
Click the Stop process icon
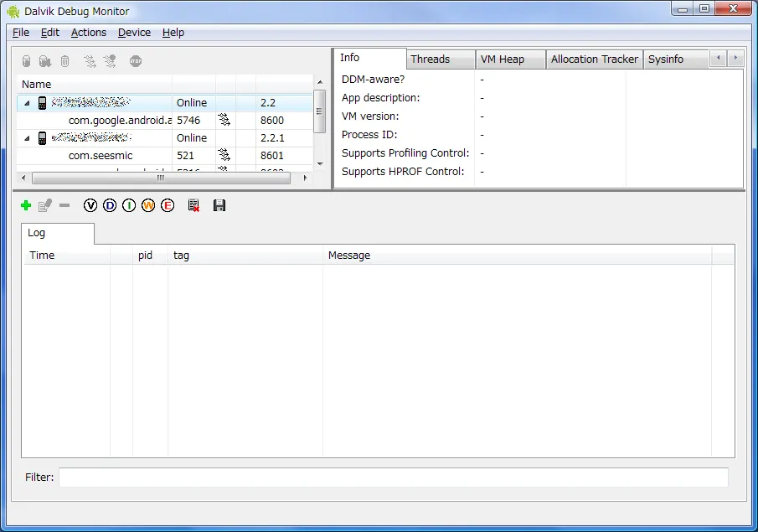pyautogui.click(x=136, y=61)
